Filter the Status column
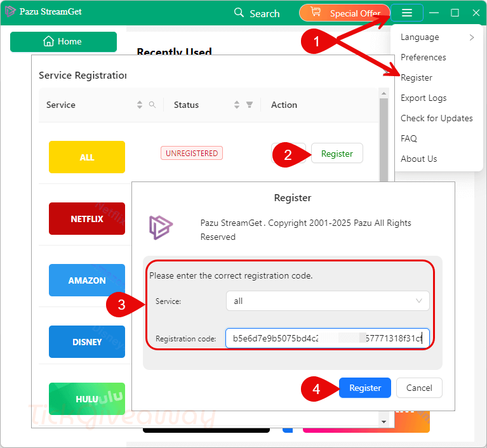 250,105
